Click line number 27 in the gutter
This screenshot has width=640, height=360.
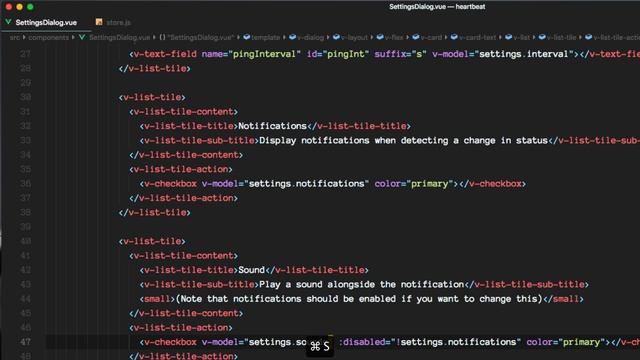25,54
